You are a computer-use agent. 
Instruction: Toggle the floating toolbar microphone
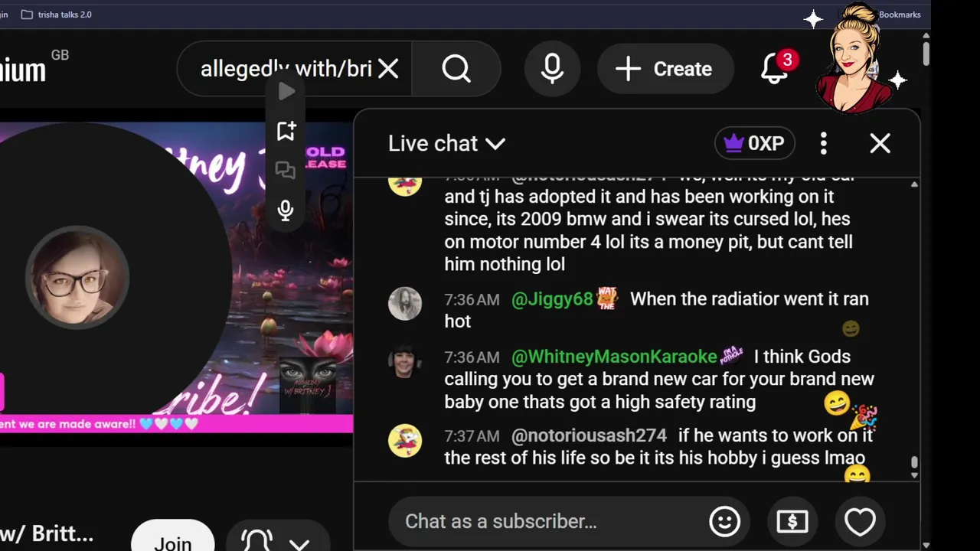286,210
